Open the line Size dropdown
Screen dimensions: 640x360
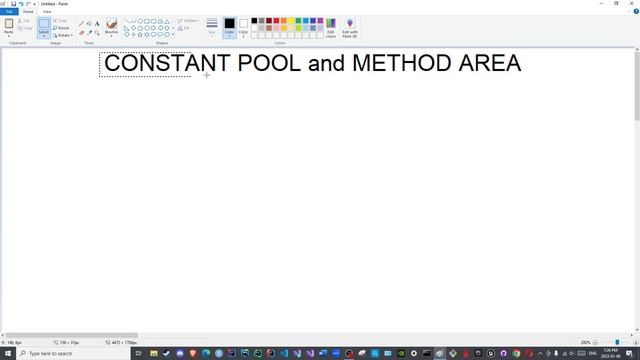tap(212, 27)
